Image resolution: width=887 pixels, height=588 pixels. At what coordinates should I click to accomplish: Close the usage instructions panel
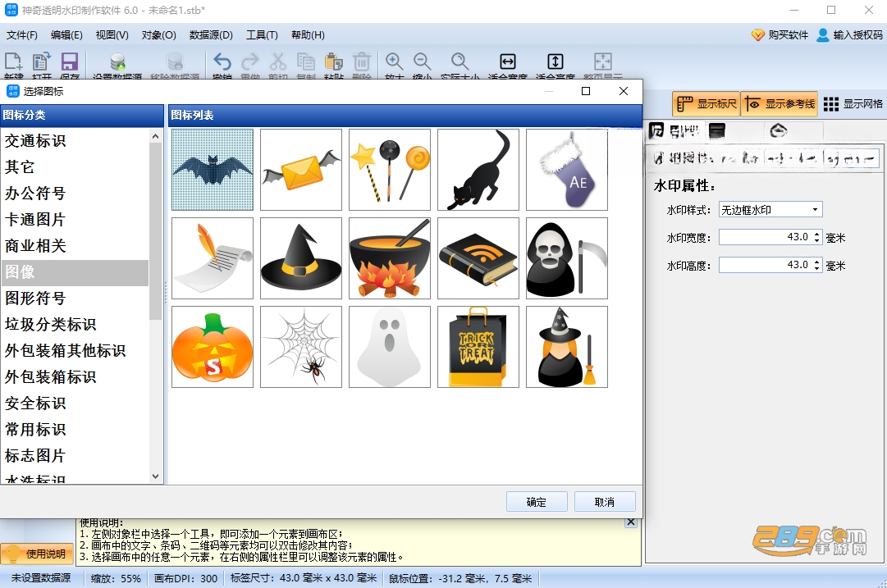(x=631, y=522)
